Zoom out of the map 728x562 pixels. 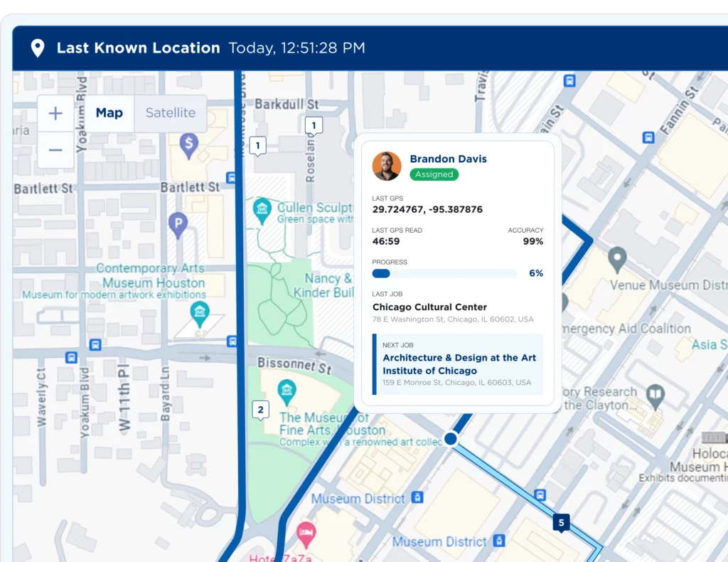[x=55, y=150]
